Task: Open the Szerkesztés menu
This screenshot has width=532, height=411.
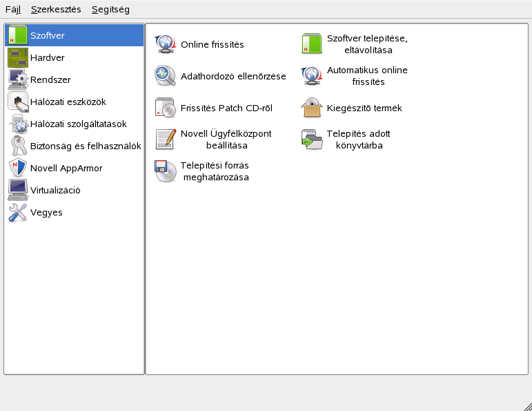Action: [x=56, y=10]
